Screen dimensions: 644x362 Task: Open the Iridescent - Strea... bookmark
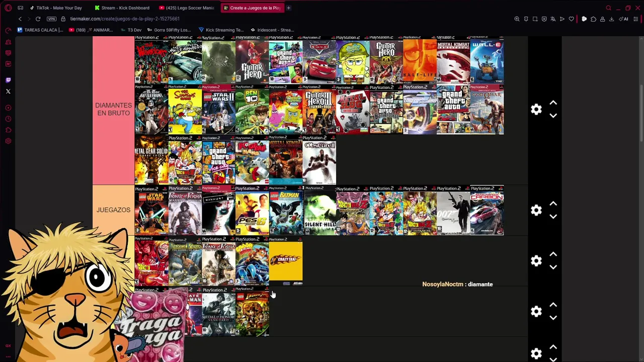pyautogui.click(x=272, y=30)
